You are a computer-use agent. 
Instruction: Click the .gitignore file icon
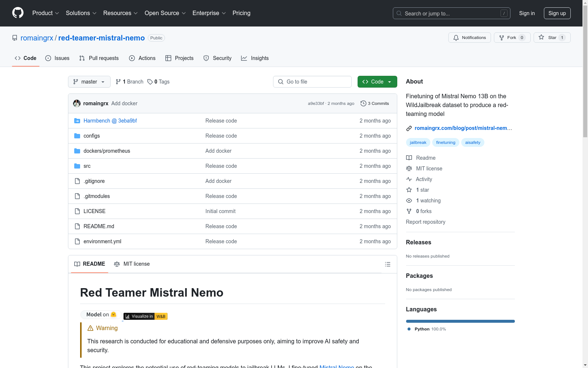tap(77, 181)
